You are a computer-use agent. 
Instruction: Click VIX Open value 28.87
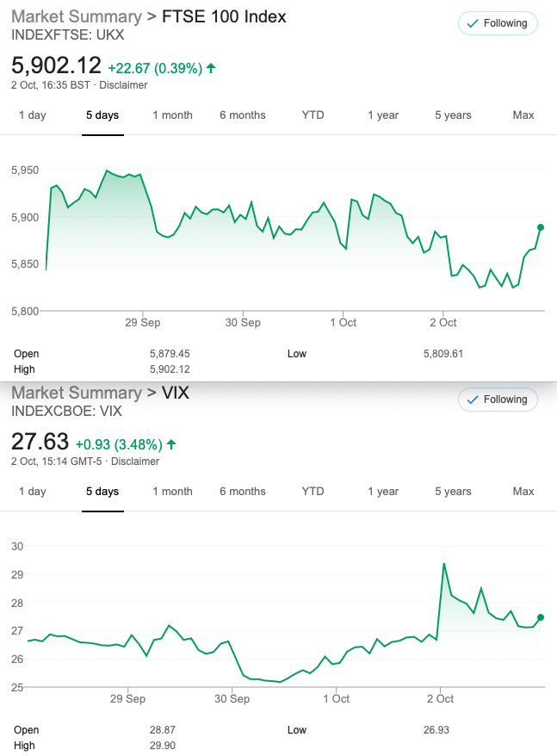[163, 730]
